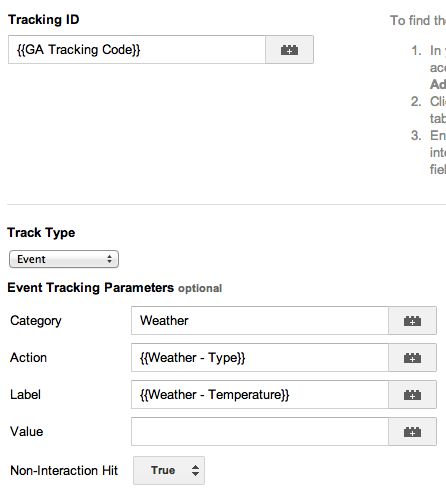Click the Track Type heading
The width and height of the screenshot is (446, 496).
click(41, 233)
